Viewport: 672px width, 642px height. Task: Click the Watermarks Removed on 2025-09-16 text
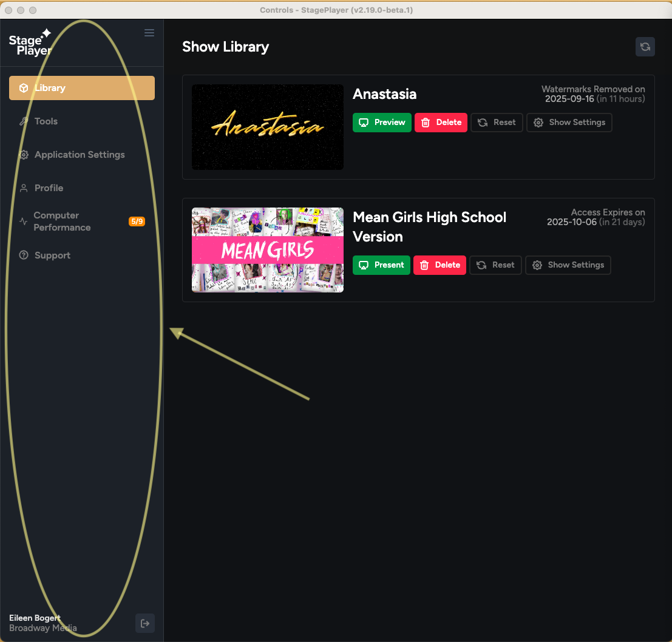(593, 94)
